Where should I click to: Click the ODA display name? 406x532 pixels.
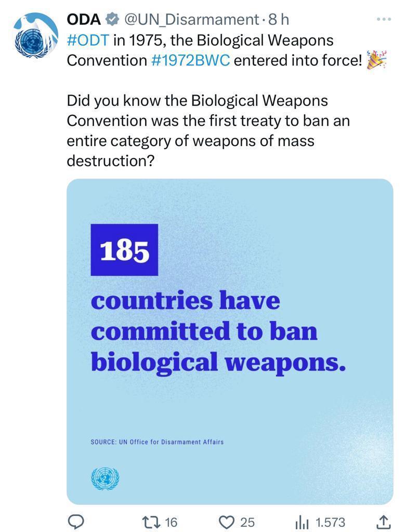[x=83, y=20]
